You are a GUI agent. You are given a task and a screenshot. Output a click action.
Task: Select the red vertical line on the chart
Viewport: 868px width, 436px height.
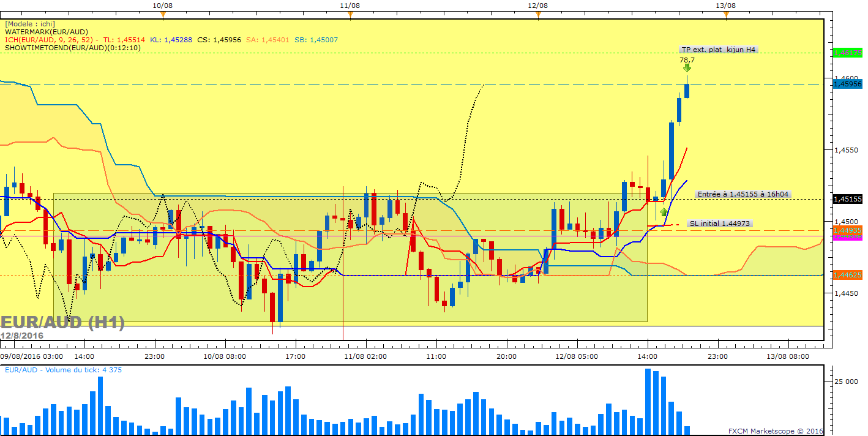click(x=343, y=262)
